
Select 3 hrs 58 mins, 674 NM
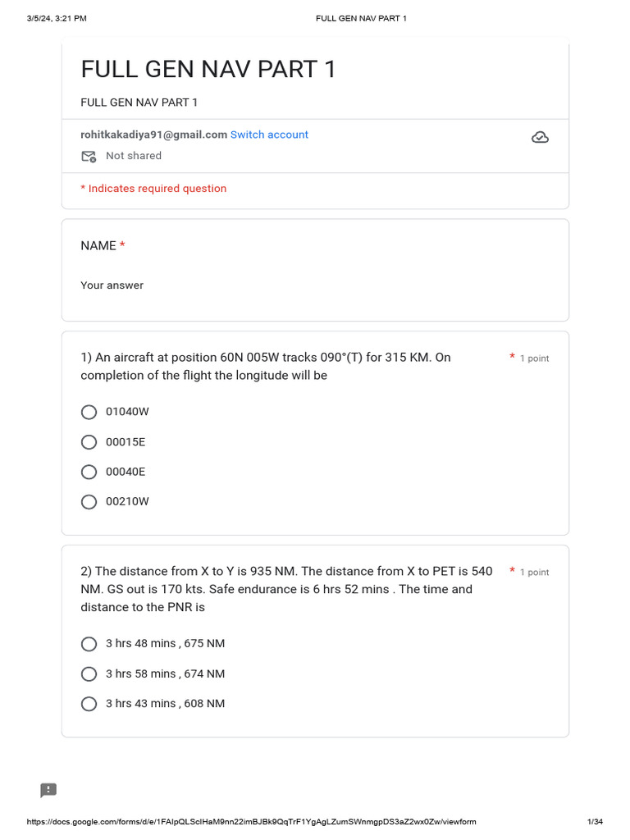pyautogui.click(x=89, y=673)
